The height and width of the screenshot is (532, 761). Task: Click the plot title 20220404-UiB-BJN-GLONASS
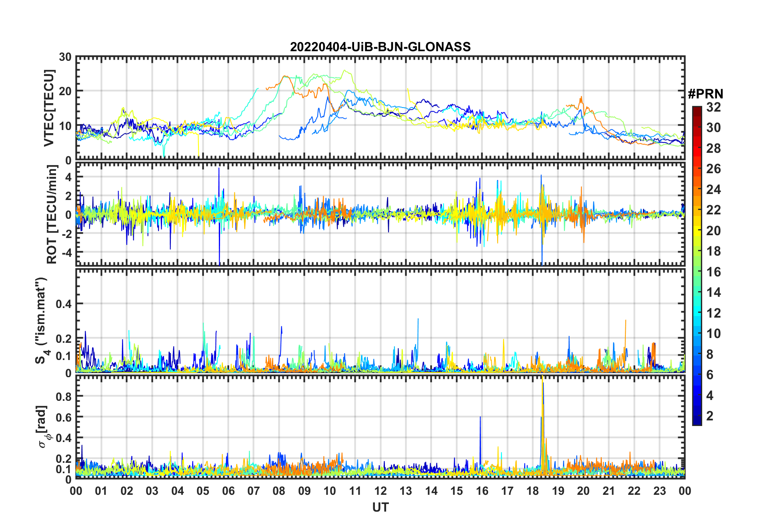[x=380, y=47]
